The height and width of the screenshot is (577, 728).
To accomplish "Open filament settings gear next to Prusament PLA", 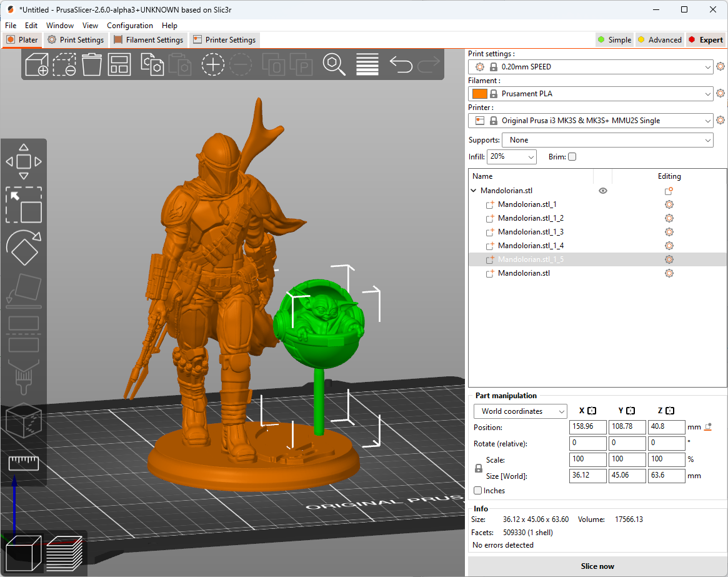I will 720,93.
